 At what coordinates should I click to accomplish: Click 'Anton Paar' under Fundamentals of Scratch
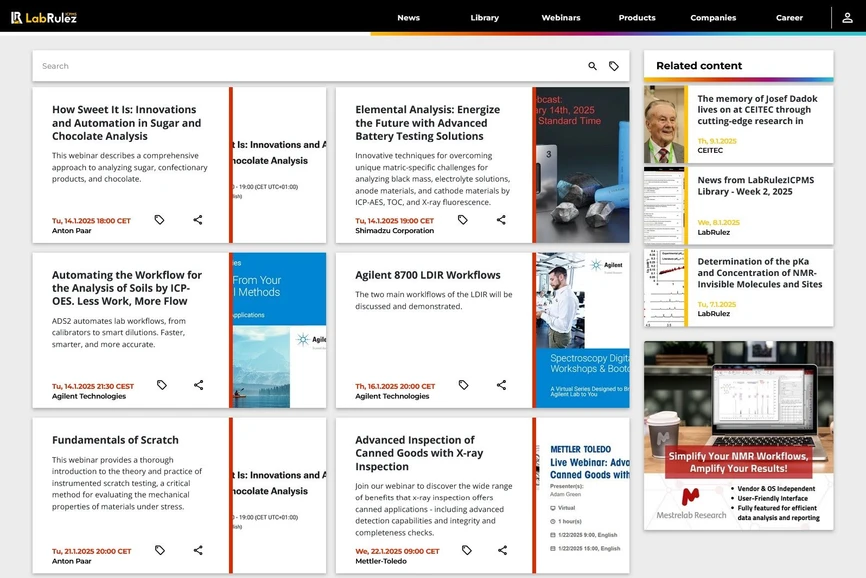pyautogui.click(x=71, y=561)
